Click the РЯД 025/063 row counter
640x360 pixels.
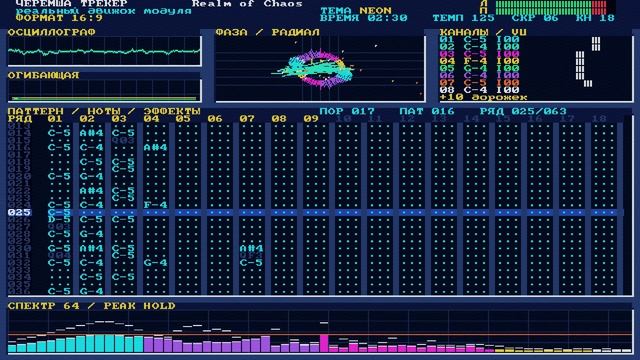[x=523, y=111]
